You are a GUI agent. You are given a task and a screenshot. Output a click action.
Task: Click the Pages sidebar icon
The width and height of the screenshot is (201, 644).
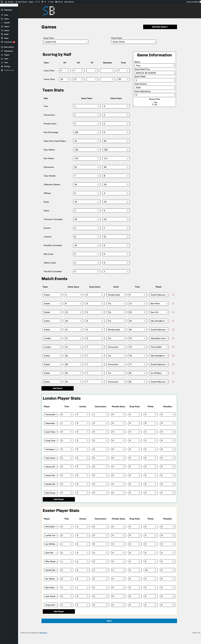[x=2, y=38]
